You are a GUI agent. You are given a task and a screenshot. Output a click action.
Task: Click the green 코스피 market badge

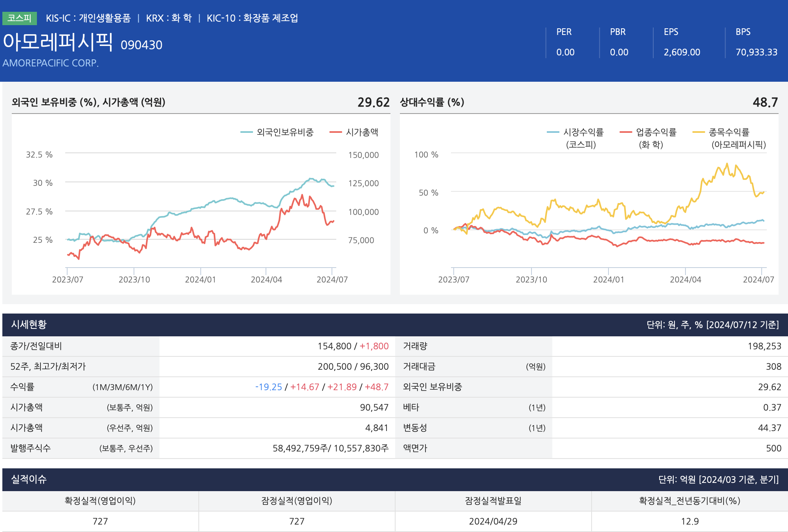[x=19, y=18]
